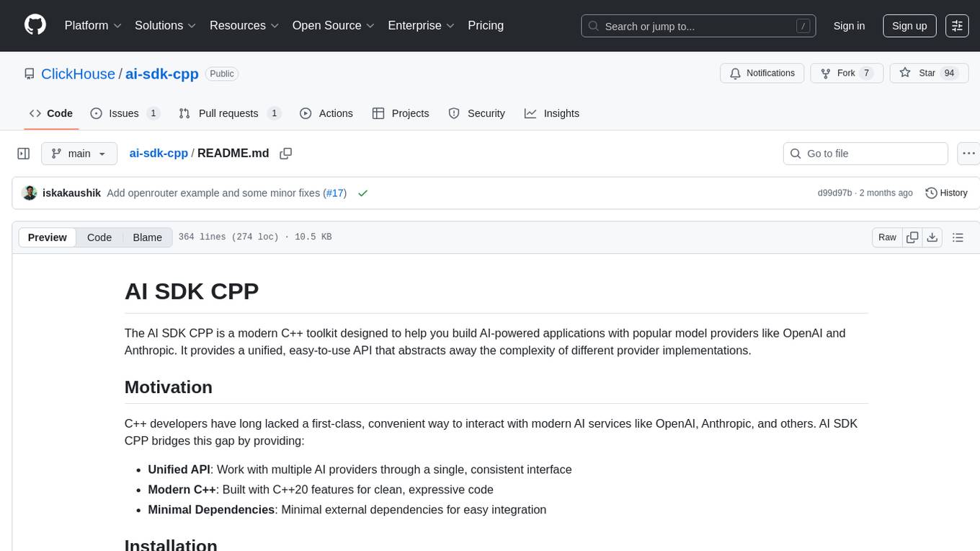Image resolution: width=980 pixels, height=551 pixels.
Task: Select the Code view
Action: tap(99, 237)
